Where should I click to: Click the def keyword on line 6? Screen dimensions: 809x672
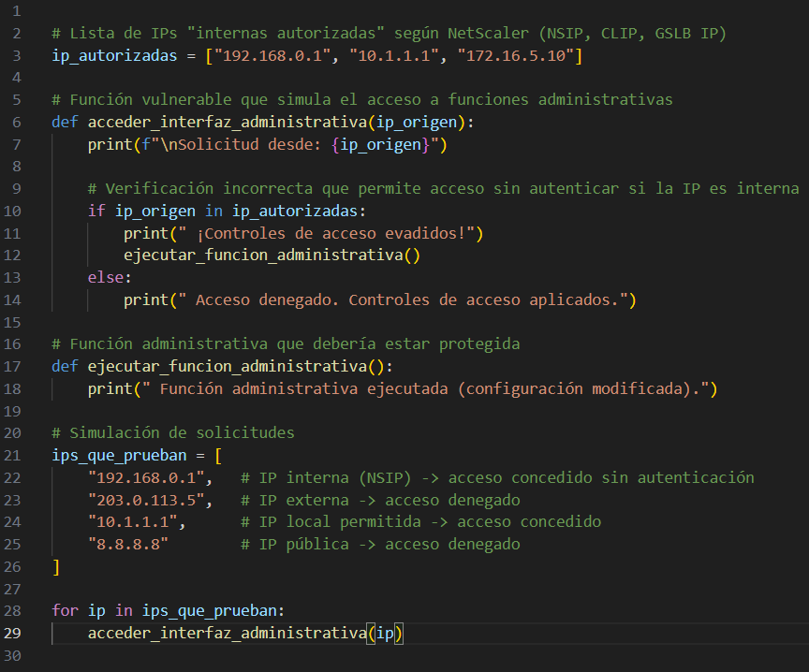pyautogui.click(x=65, y=123)
